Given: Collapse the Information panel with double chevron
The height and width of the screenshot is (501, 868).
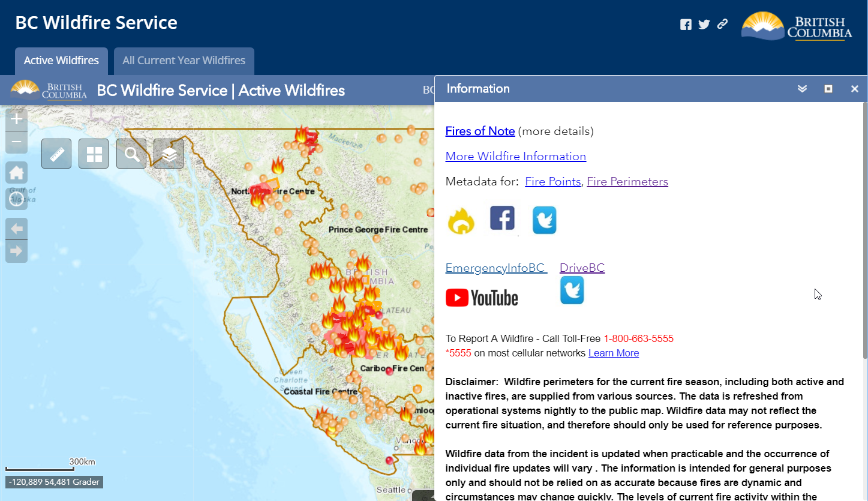Looking at the screenshot, I should tap(802, 89).
